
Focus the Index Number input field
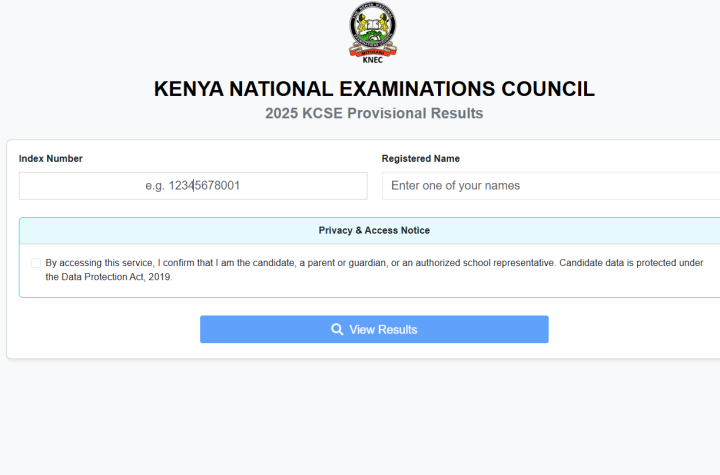[x=192, y=186]
